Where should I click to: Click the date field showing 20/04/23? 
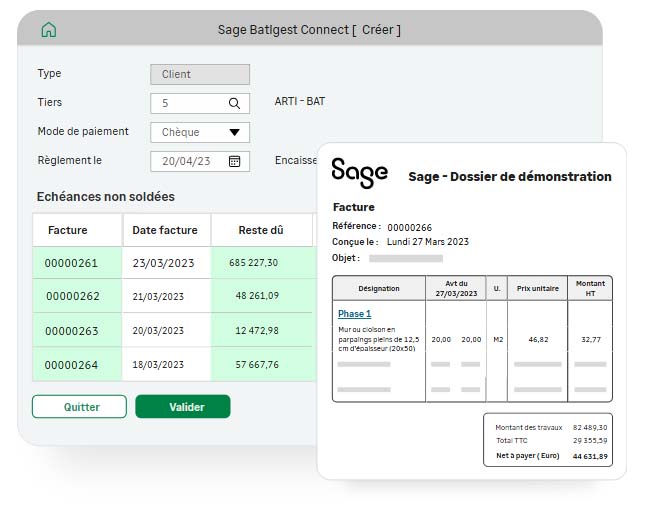click(x=200, y=161)
